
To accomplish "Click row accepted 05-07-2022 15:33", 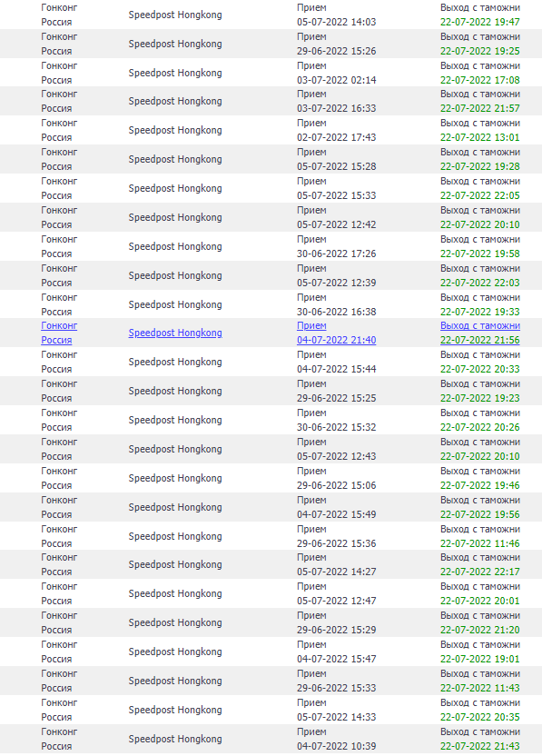I will tap(271, 188).
